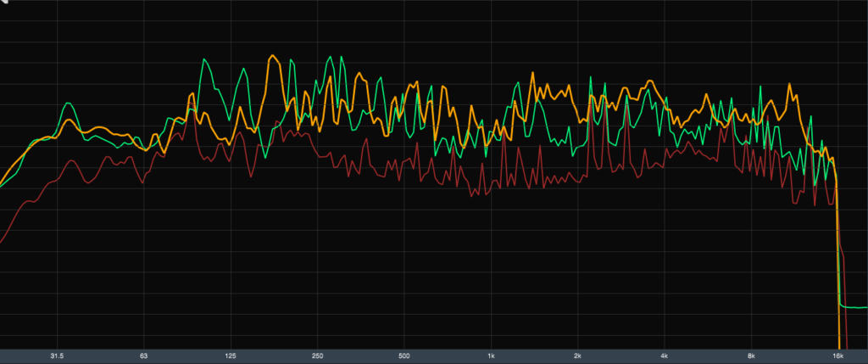868x364 pixels.
Task: Click the red curve's starting point at far left
Action: point(2,243)
